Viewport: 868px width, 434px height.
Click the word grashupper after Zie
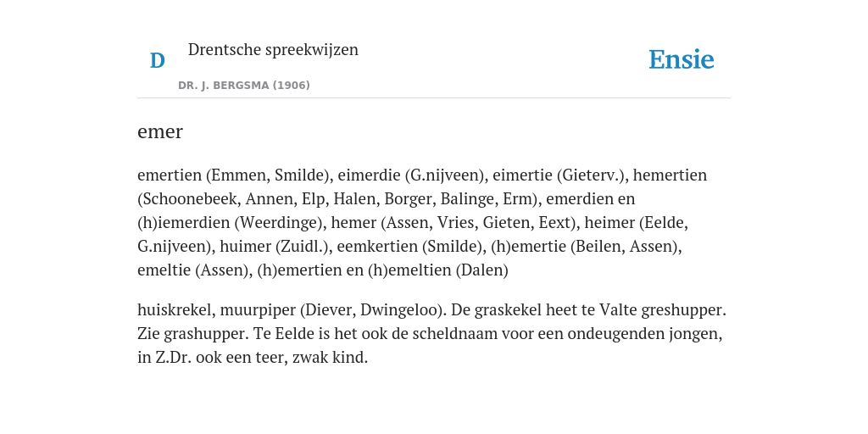coord(206,334)
